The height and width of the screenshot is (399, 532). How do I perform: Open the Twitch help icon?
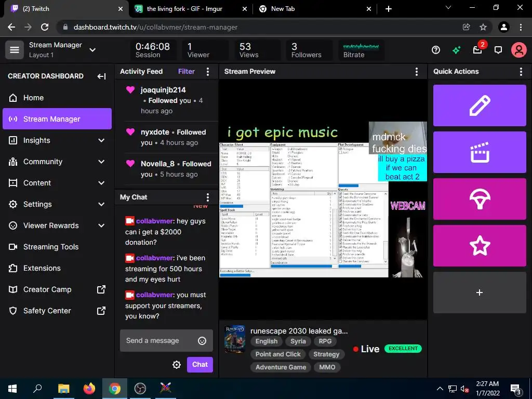(436, 50)
